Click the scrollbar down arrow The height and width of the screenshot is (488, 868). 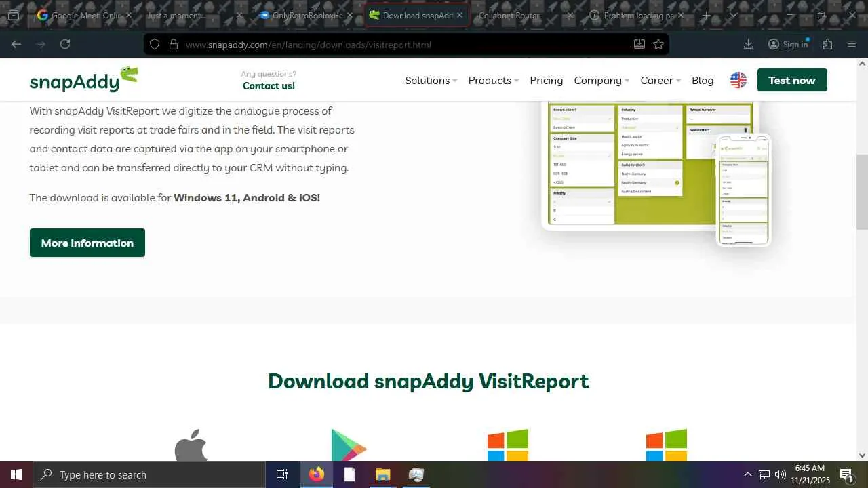(863, 455)
